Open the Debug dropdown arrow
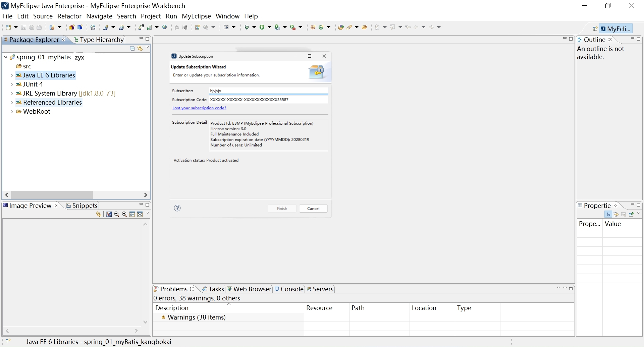644x347 pixels. coord(254,27)
